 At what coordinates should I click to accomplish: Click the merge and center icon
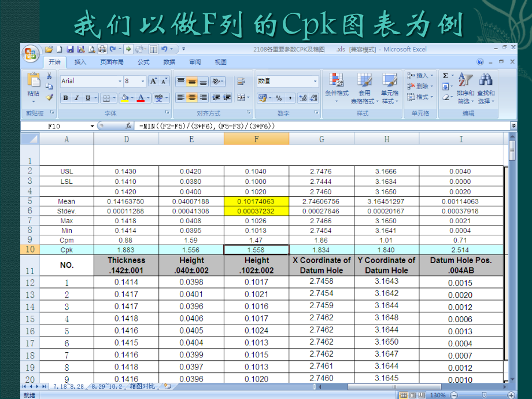pyautogui.click(x=241, y=98)
